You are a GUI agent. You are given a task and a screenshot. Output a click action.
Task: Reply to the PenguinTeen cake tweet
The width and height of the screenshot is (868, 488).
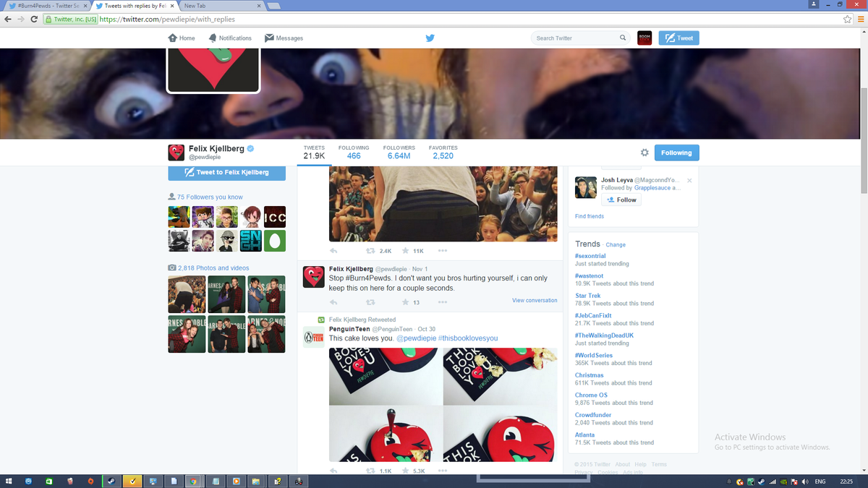[x=333, y=471]
